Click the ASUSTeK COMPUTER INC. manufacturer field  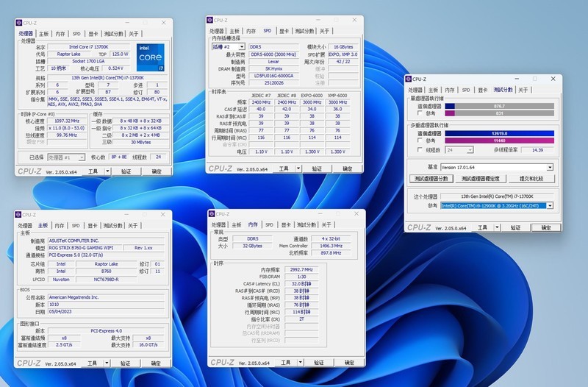[x=106, y=241]
